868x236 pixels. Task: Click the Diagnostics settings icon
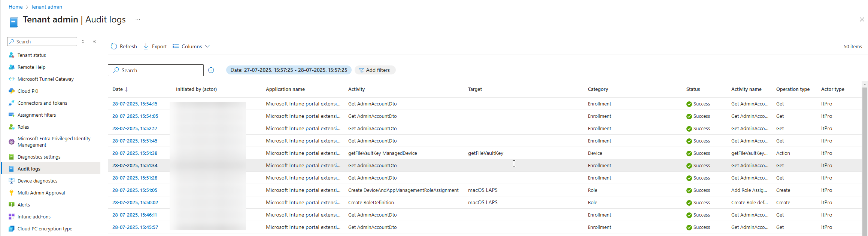pyautogui.click(x=12, y=157)
